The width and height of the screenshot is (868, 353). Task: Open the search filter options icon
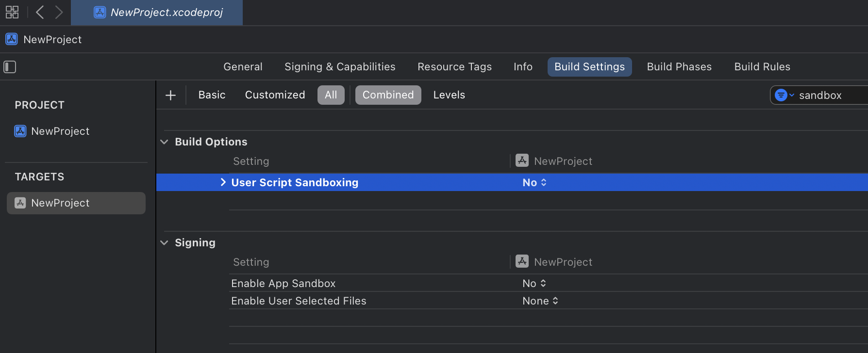pyautogui.click(x=784, y=95)
